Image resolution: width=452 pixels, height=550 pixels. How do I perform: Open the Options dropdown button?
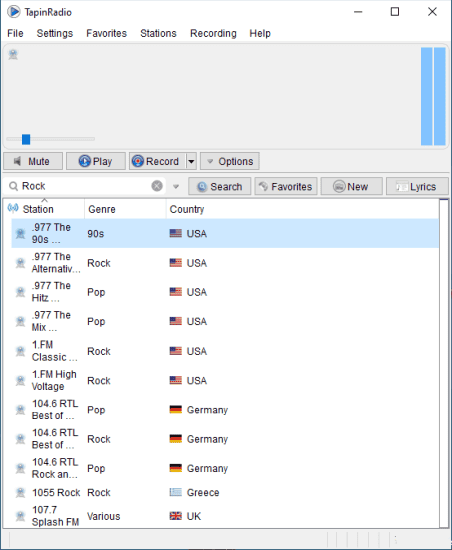coord(230,161)
